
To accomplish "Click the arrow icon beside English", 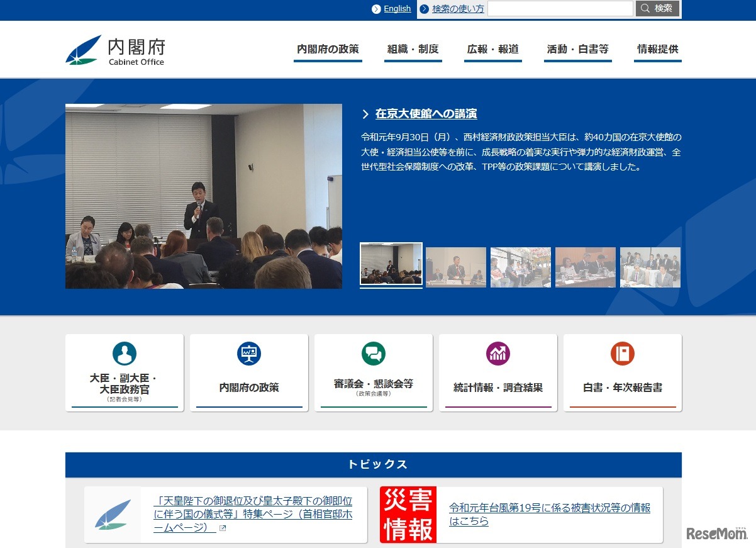I will click(376, 9).
